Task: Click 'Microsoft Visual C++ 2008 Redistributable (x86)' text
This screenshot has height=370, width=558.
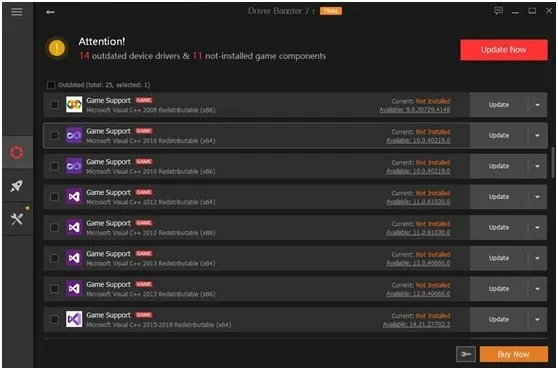Action: point(151,110)
